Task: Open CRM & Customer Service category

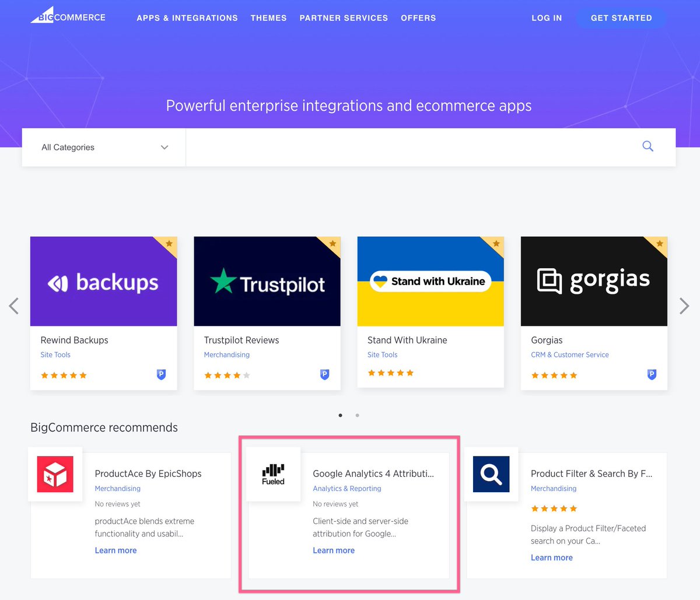Action: (570, 355)
